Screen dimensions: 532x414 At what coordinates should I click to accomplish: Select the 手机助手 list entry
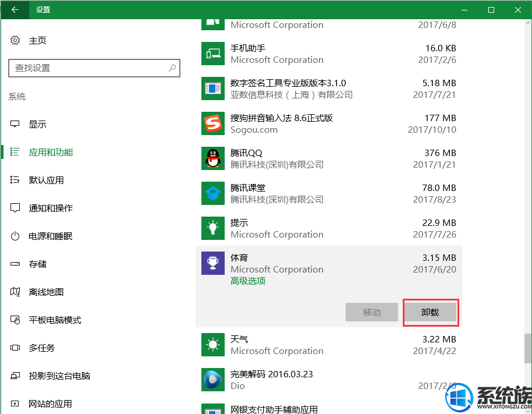[x=329, y=54]
